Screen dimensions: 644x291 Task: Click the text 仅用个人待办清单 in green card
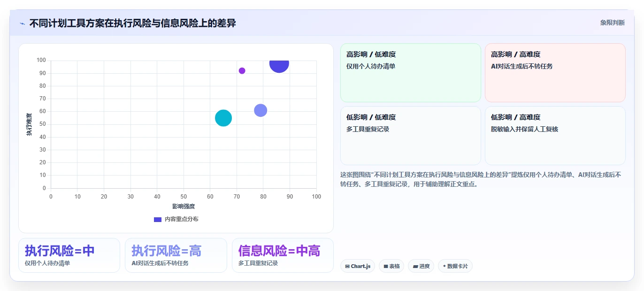point(371,66)
